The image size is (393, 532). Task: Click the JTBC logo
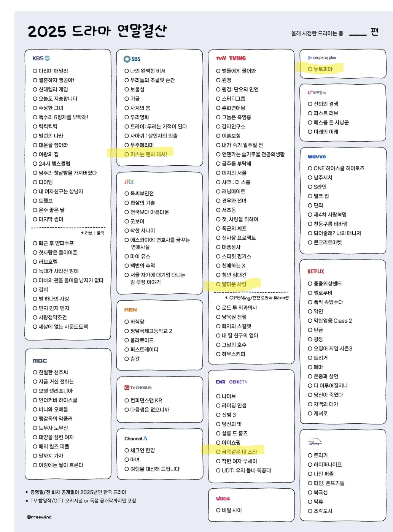tap(129, 182)
